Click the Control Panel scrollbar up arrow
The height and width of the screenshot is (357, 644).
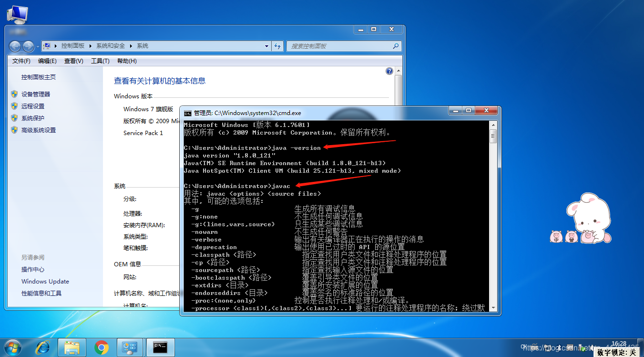click(x=399, y=71)
